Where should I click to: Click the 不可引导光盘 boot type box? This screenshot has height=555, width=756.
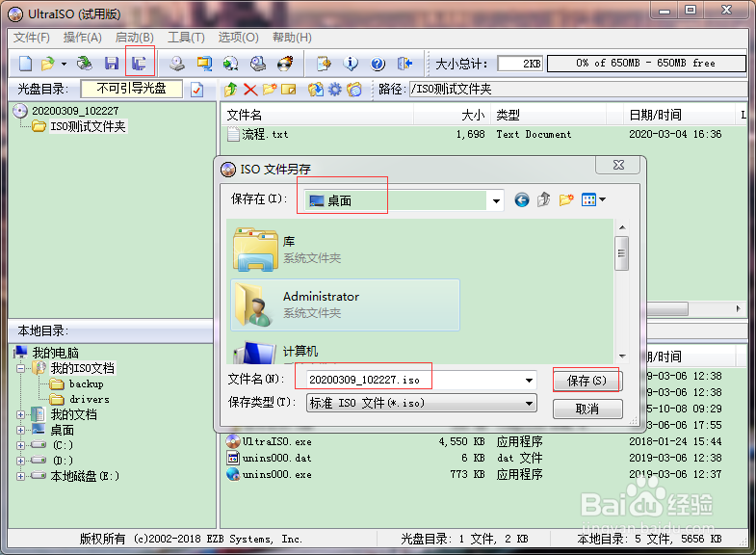pos(132,89)
